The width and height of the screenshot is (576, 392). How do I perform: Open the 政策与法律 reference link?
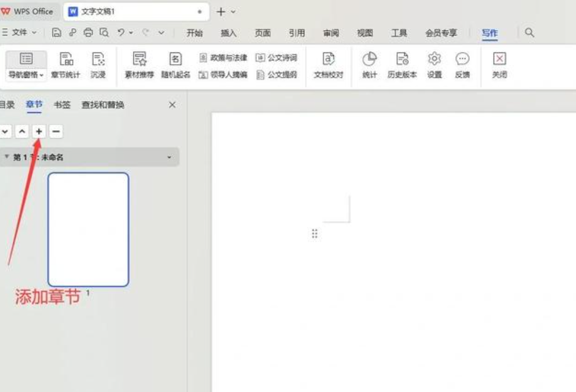point(224,58)
